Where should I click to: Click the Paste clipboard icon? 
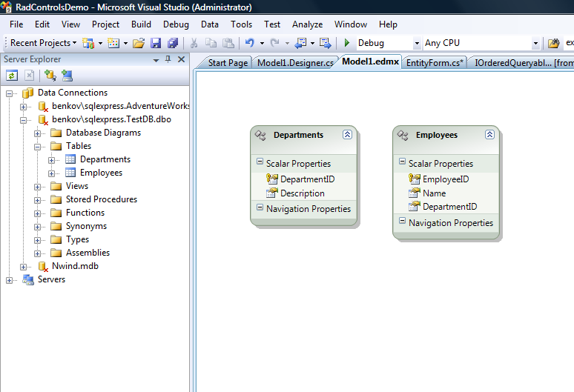(228, 43)
